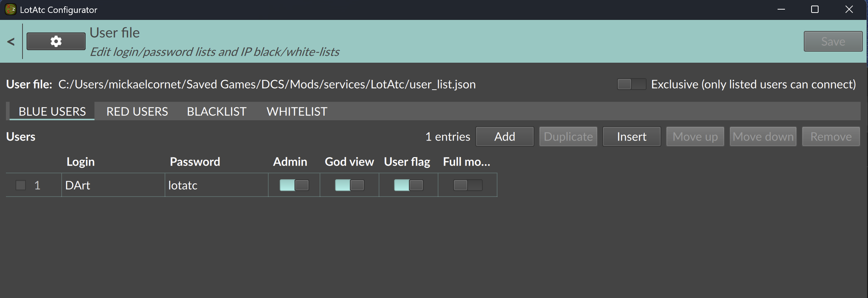This screenshot has height=298, width=868.
Task: Click the Save button
Action: [x=833, y=41]
